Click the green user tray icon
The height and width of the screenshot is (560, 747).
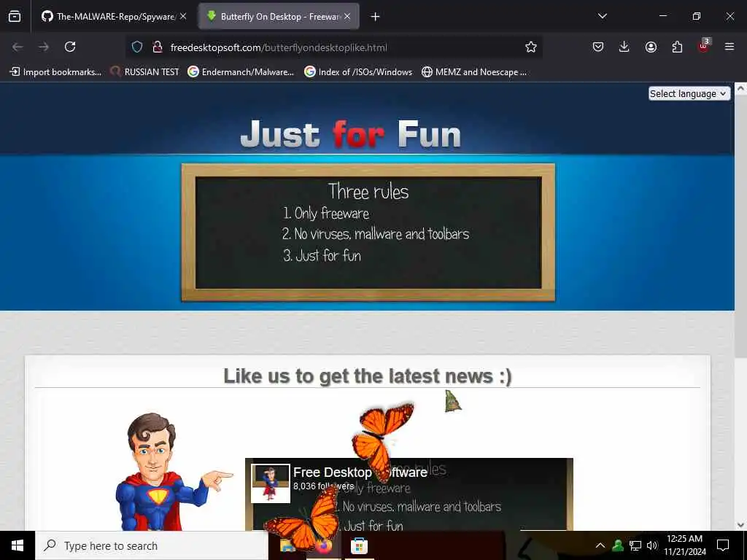[618, 545]
